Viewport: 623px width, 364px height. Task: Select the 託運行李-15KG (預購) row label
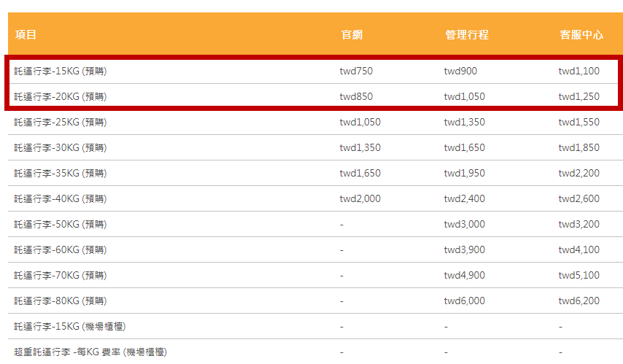pyautogui.click(x=61, y=71)
